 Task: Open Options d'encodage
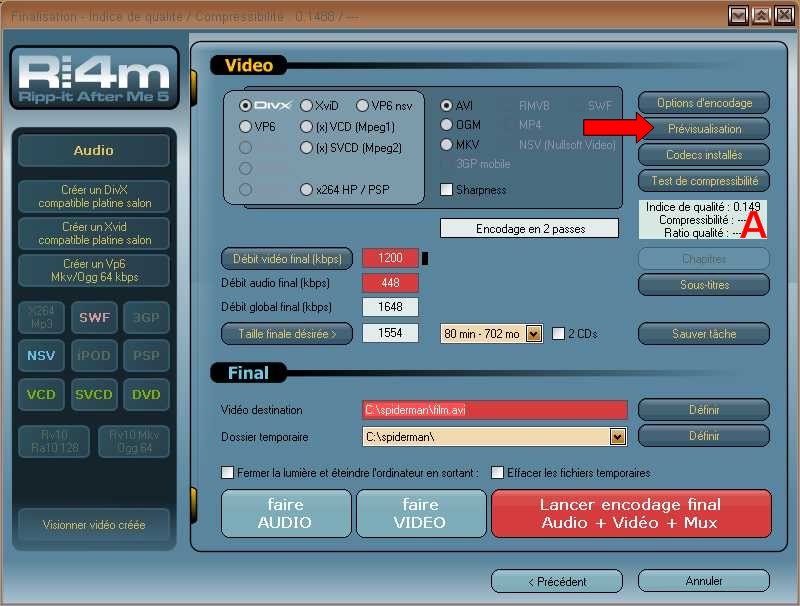tap(704, 103)
